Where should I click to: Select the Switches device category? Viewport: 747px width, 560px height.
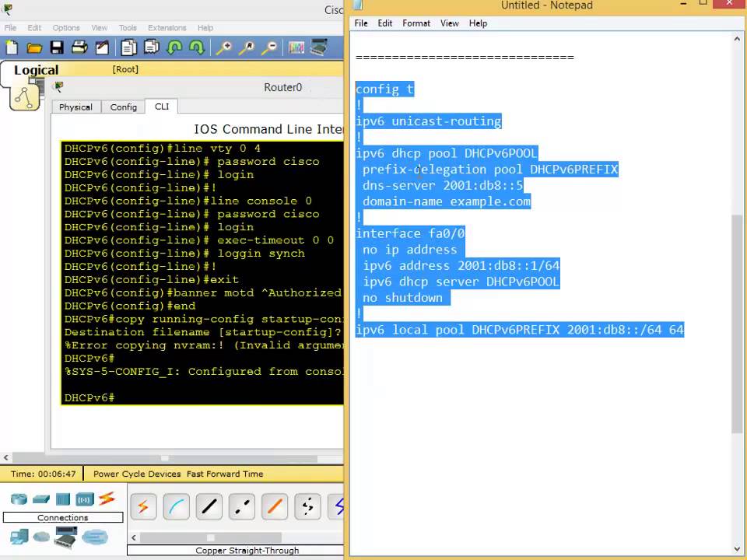41,499
